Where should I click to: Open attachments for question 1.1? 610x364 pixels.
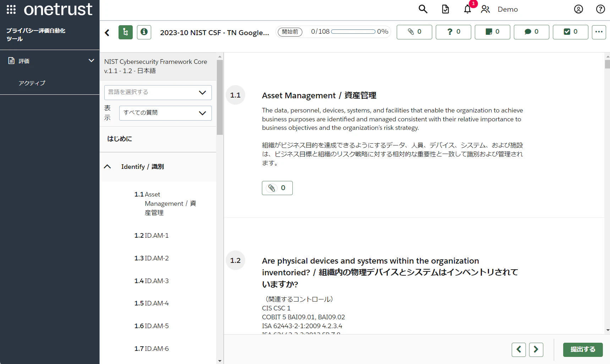(x=277, y=188)
